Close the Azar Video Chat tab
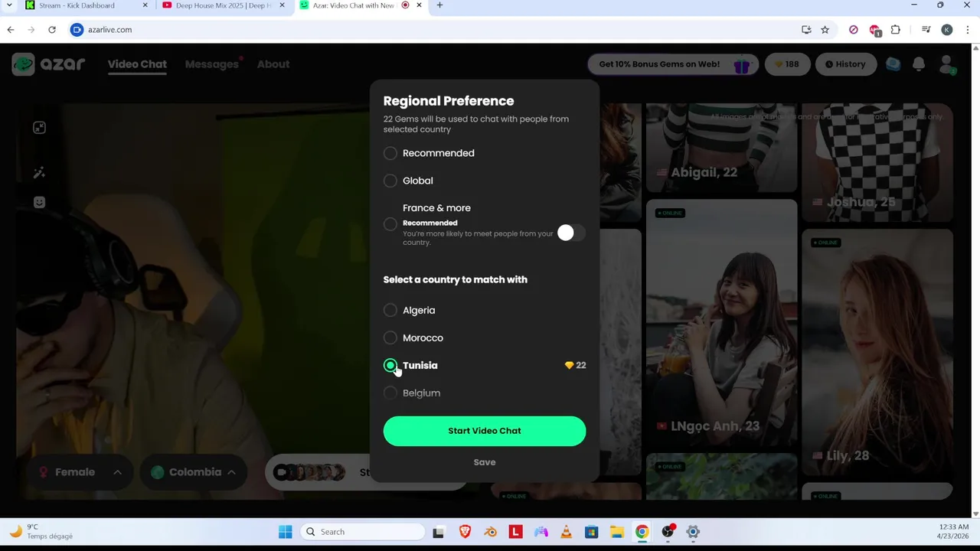Image resolution: width=980 pixels, height=551 pixels. [x=419, y=5]
